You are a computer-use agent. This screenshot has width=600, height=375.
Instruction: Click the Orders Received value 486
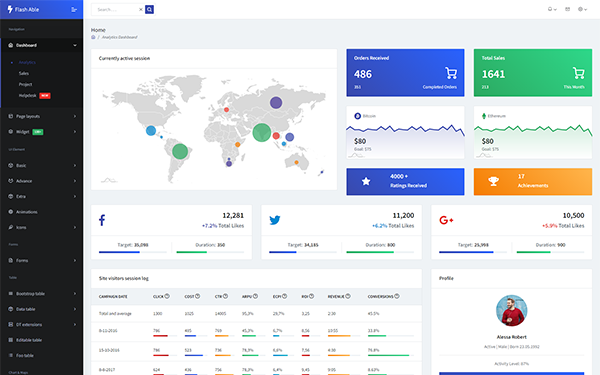click(363, 74)
